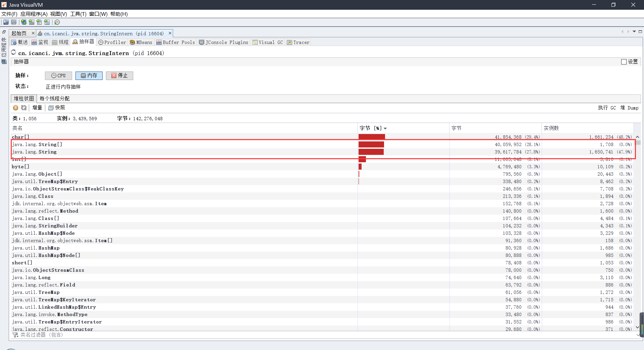Sort by 实例数 instances column header
This screenshot has height=350, width=644.
click(x=588, y=128)
